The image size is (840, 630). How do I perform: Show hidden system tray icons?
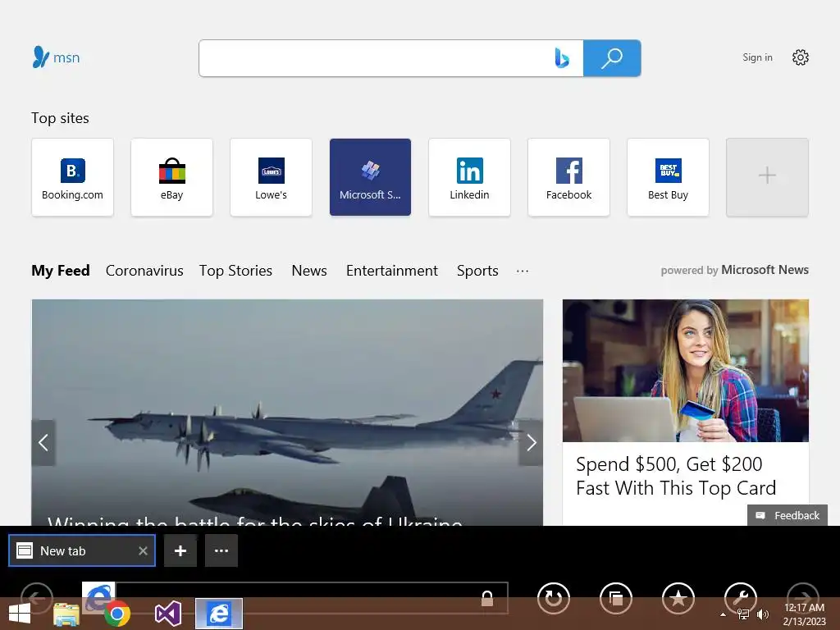[724, 614]
